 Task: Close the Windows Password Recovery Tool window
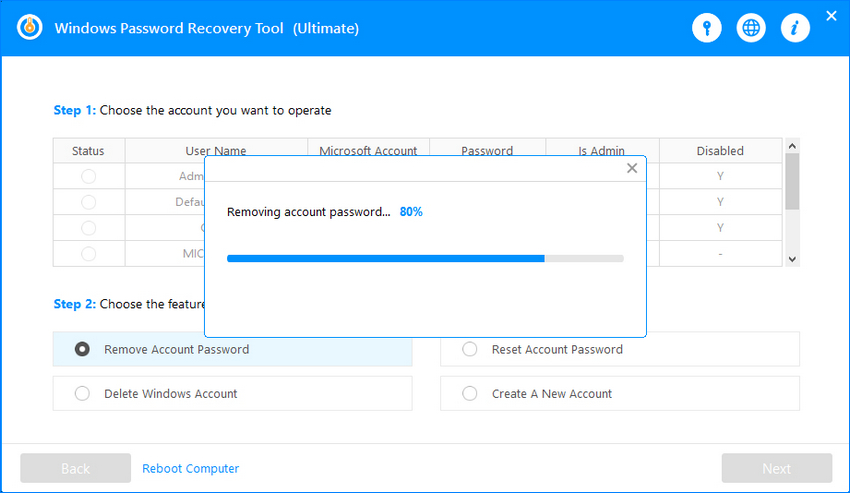tap(831, 16)
